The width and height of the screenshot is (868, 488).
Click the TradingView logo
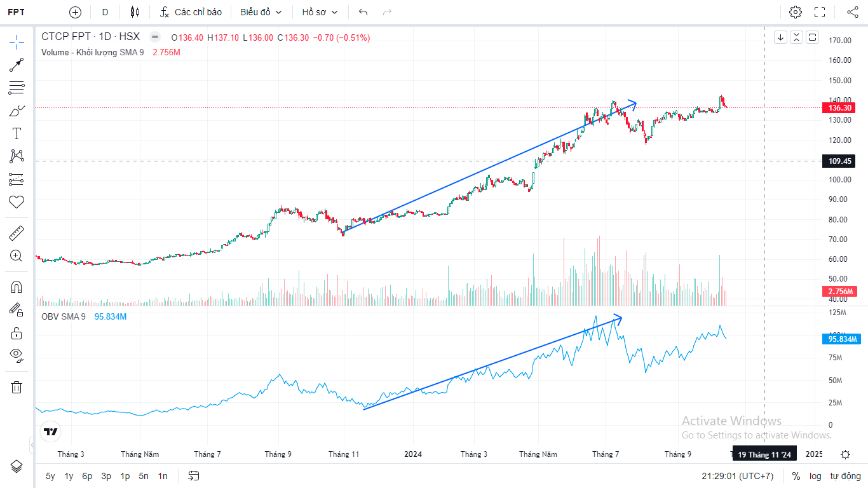click(x=51, y=432)
